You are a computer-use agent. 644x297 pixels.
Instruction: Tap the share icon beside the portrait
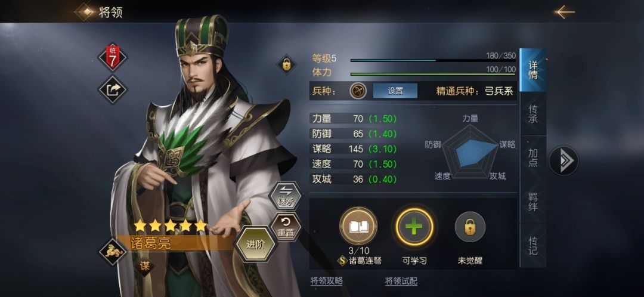(x=112, y=89)
